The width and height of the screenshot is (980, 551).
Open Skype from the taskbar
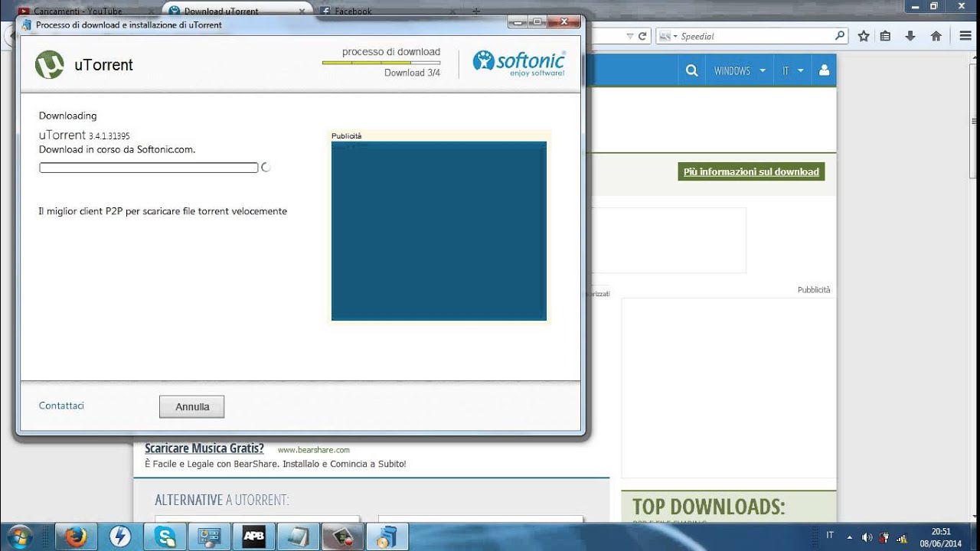pyautogui.click(x=165, y=536)
